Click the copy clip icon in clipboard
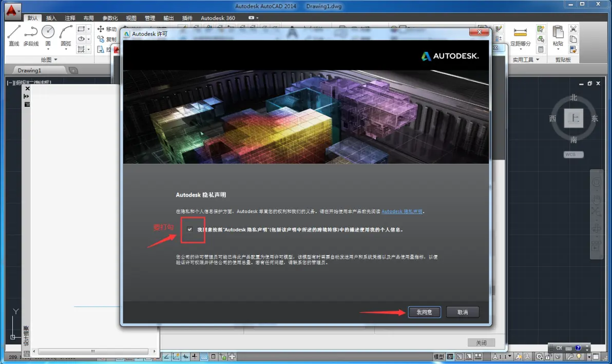612x364 pixels. tap(573, 39)
